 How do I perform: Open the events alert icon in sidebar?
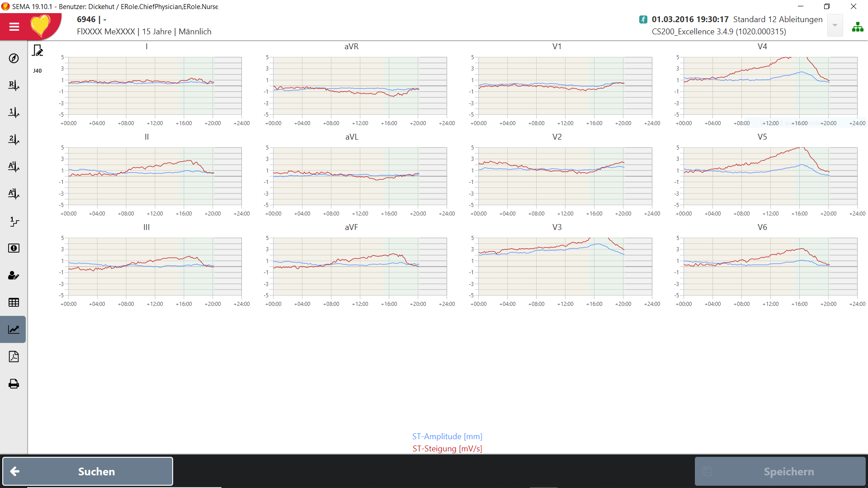click(x=14, y=248)
